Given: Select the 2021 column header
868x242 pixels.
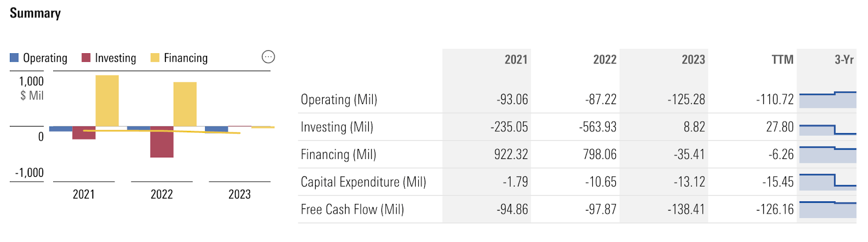Looking at the screenshot, I should pyautogui.click(x=515, y=60).
